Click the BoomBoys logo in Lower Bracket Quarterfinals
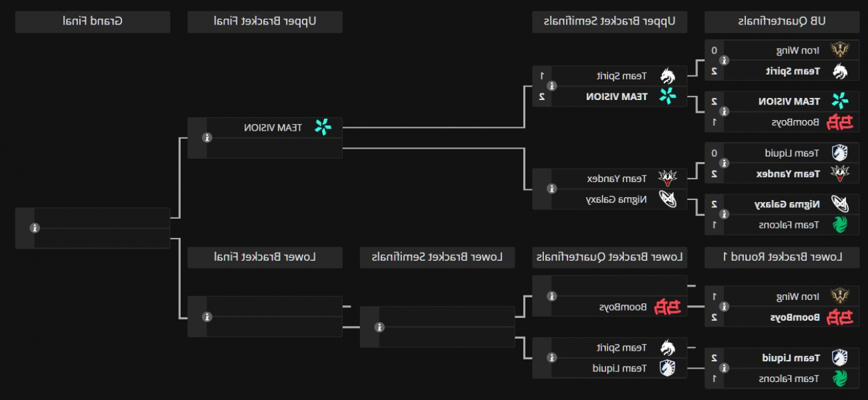 (667, 307)
